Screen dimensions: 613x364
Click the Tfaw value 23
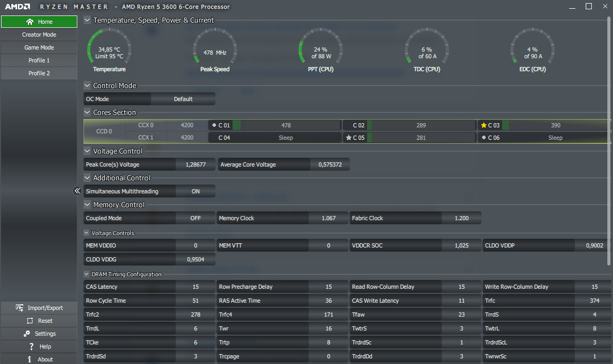tap(461, 315)
